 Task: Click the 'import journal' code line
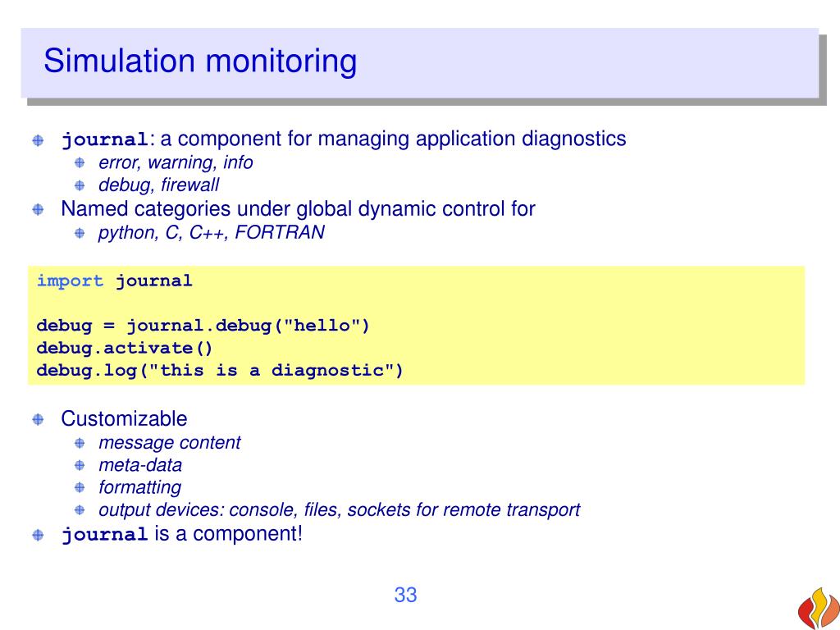tap(114, 281)
